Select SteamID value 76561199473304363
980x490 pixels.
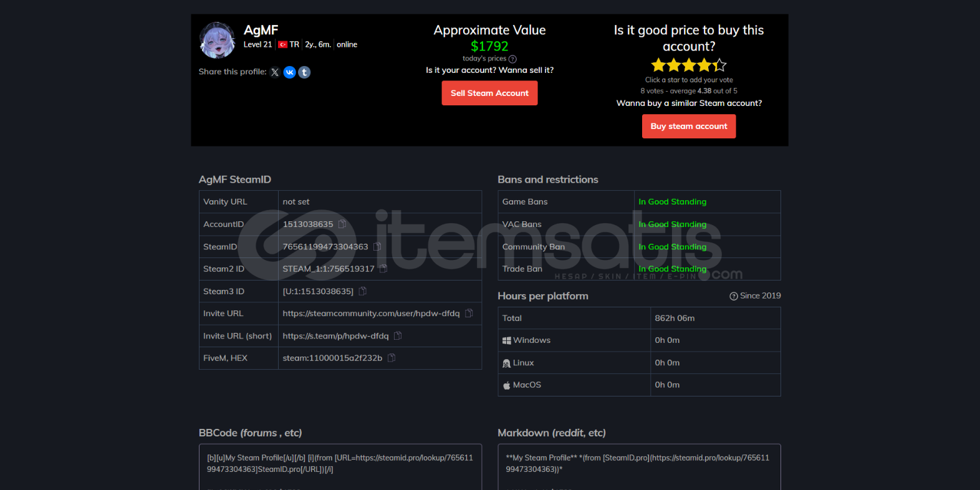pyautogui.click(x=325, y=247)
